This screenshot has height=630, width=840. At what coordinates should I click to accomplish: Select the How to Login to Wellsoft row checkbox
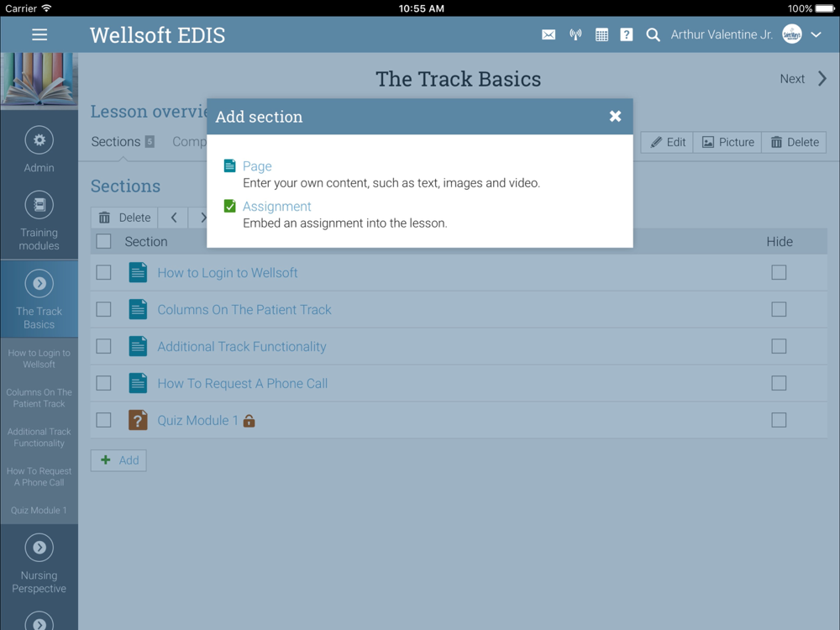[103, 273]
